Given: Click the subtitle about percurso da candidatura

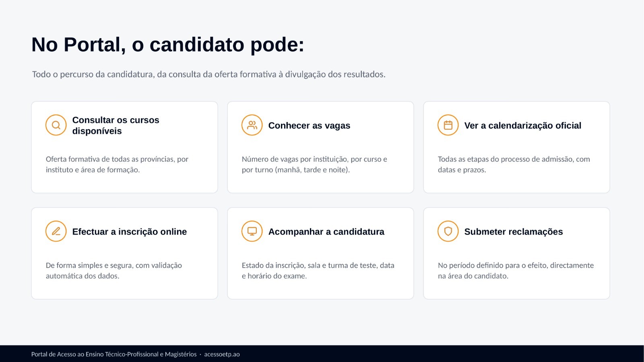Looking at the screenshot, I should (209, 74).
